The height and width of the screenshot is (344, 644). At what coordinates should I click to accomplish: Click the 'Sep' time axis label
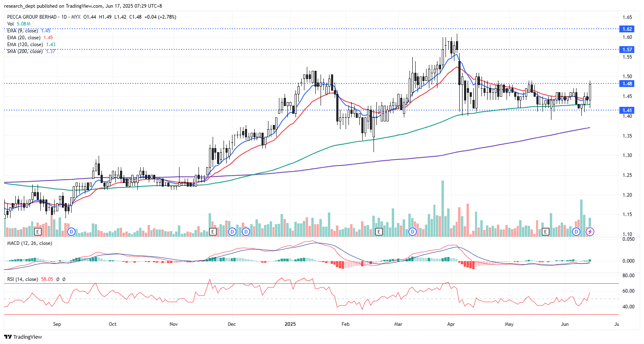(57, 324)
